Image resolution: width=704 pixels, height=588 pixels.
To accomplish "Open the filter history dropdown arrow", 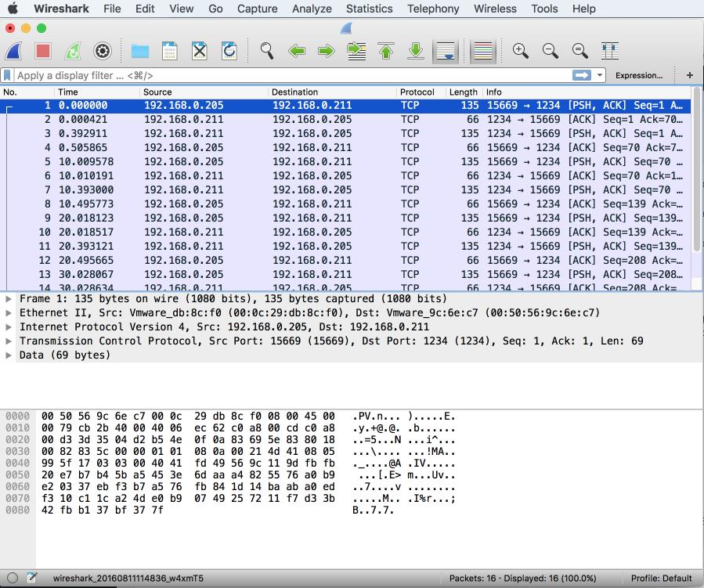I will [x=600, y=75].
